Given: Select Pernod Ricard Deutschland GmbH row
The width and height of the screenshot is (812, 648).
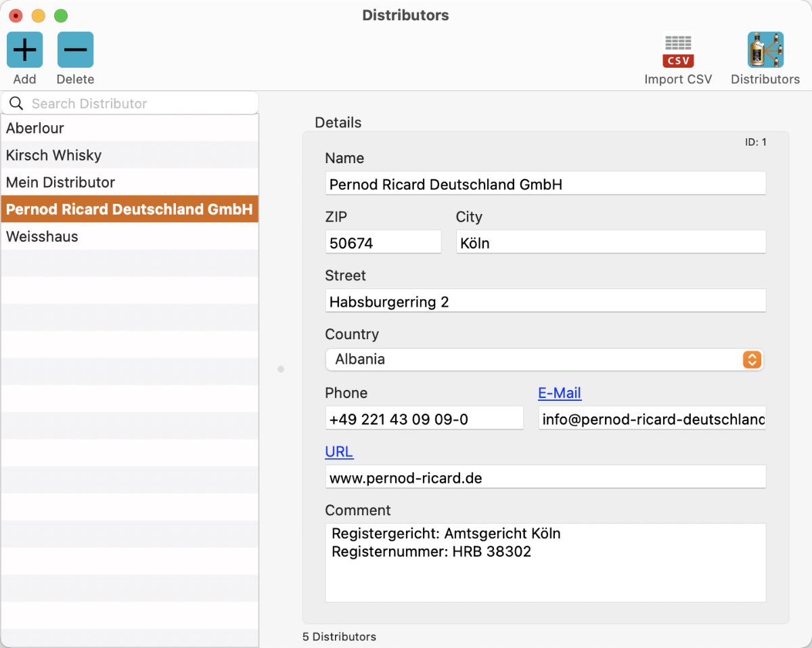Looking at the screenshot, I should tap(129, 209).
